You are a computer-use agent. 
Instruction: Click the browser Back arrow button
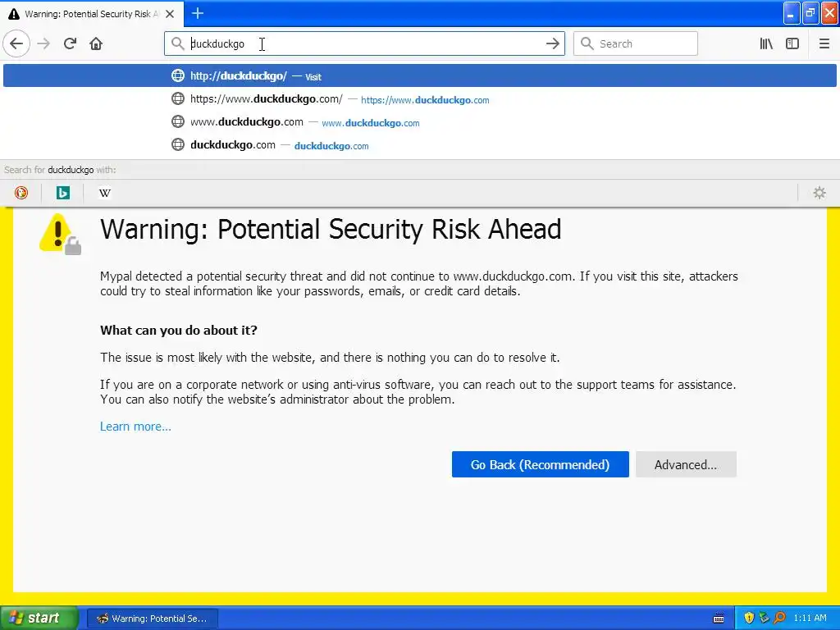[16, 43]
